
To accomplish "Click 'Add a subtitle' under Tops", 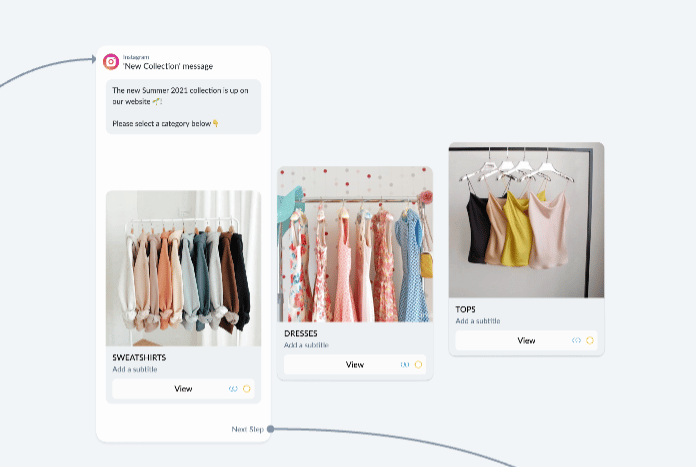I will pos(478,321).
